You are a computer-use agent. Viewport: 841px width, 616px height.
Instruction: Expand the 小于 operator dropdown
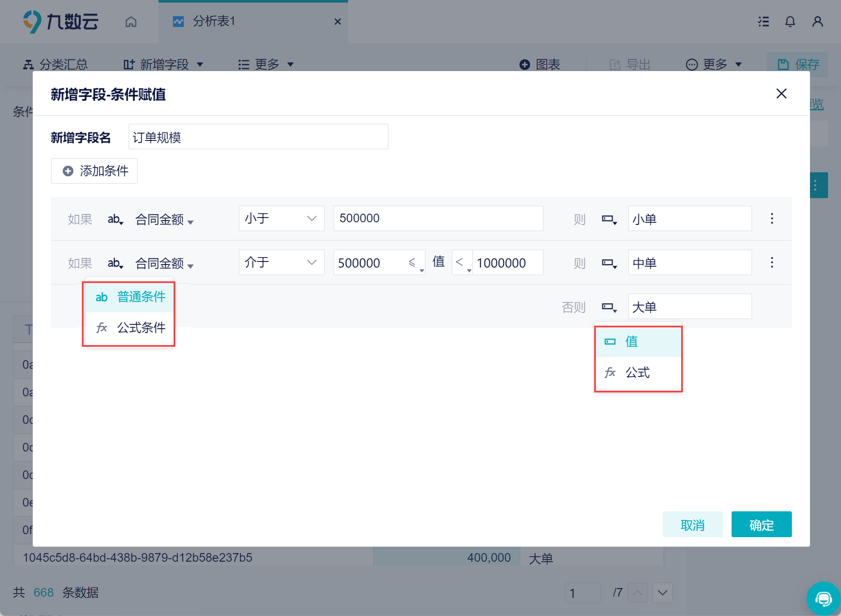pyautogui.click(x=281, y=218)
